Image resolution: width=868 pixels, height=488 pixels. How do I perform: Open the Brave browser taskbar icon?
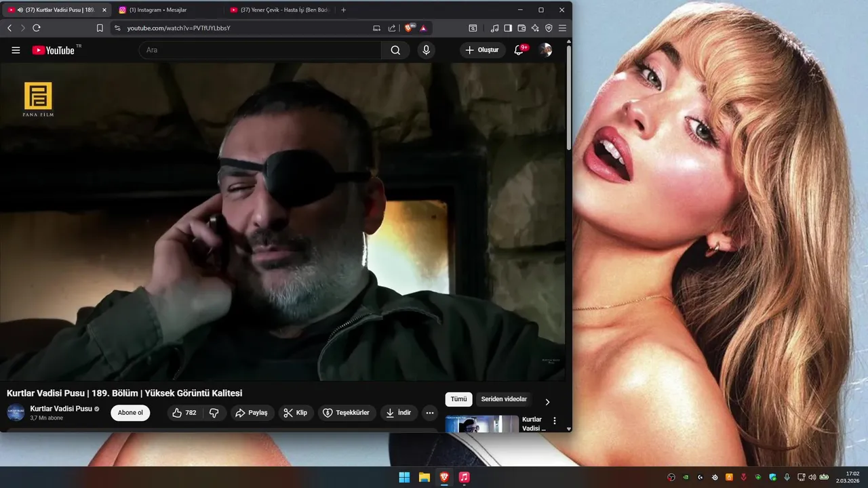[444, 477]
